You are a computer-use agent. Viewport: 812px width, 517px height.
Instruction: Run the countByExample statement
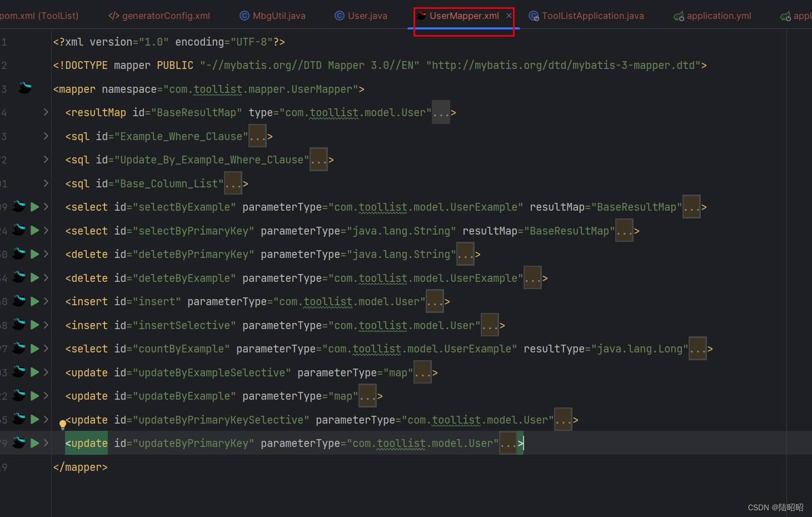click(x=34, y=349)
